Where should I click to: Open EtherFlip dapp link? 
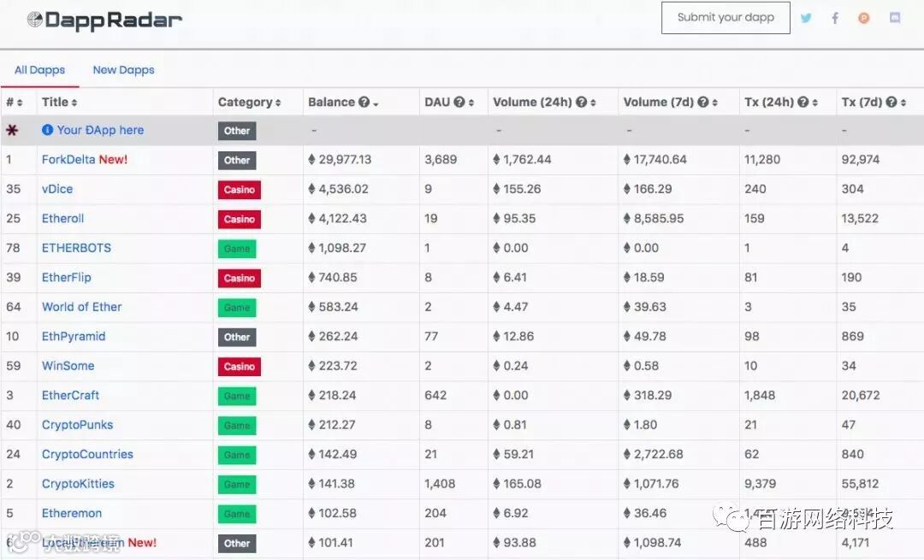pyautogui.click(x=66, y=277)
